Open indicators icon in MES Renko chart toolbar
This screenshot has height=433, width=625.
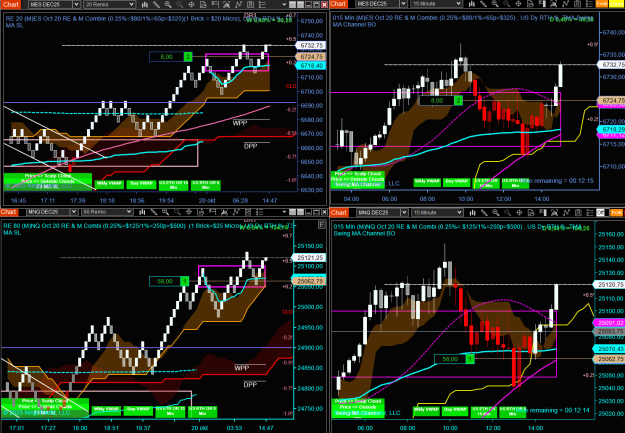(x=238, y=4)
